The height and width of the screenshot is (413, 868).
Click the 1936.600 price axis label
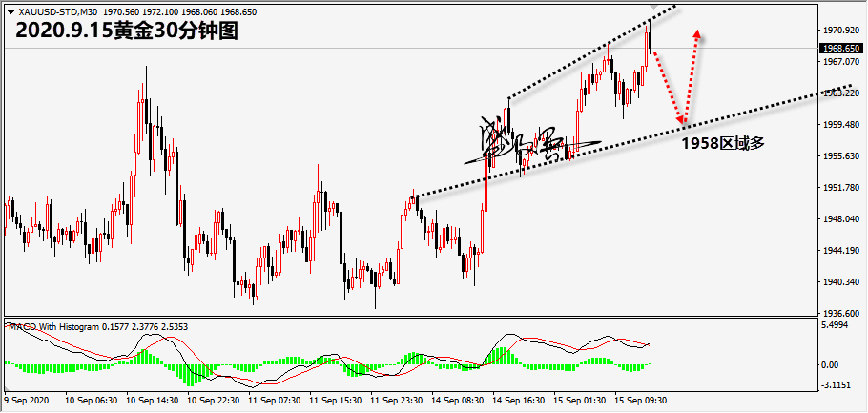(x=841, y=312)
